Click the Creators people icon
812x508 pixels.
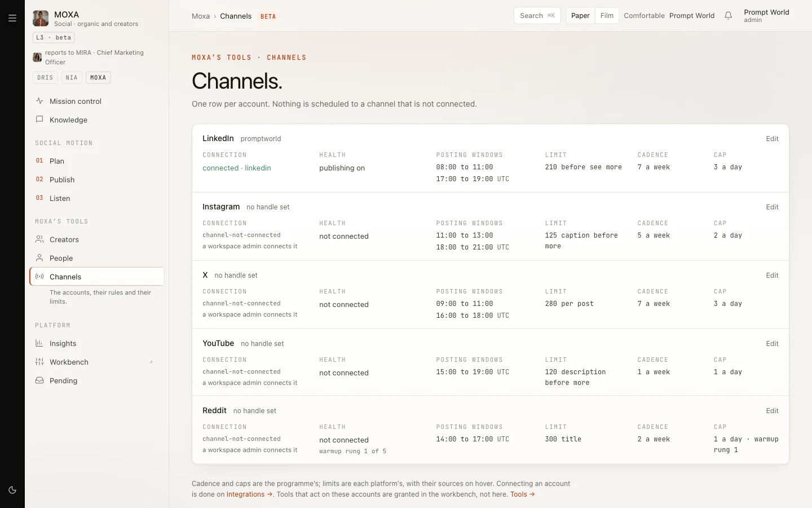(x=39, y=239)
